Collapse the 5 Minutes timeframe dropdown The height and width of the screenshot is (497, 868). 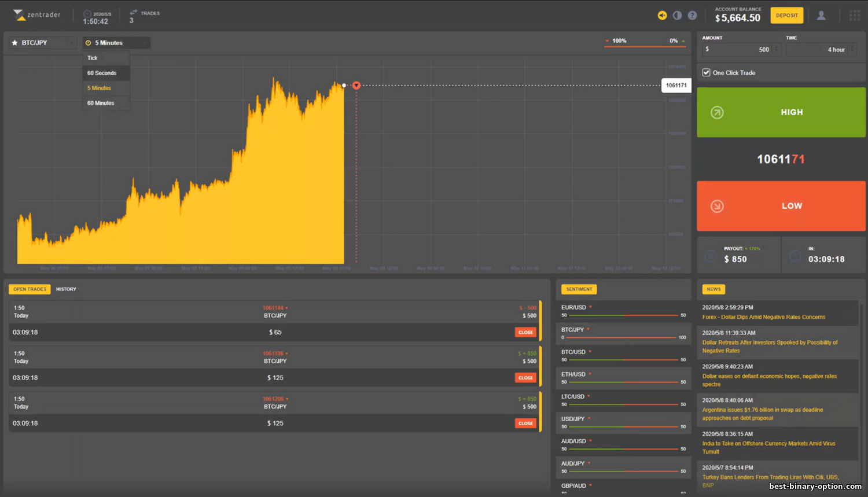coord(116,43)
